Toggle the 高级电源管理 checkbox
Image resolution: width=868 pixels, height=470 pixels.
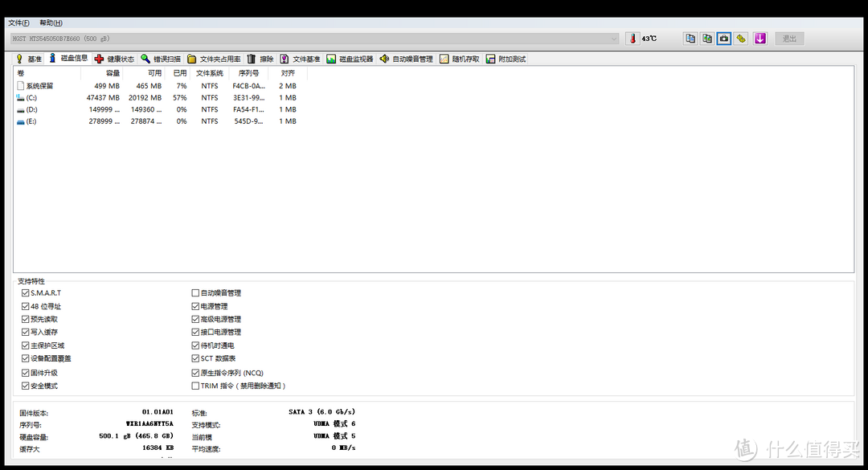(195, 319)
